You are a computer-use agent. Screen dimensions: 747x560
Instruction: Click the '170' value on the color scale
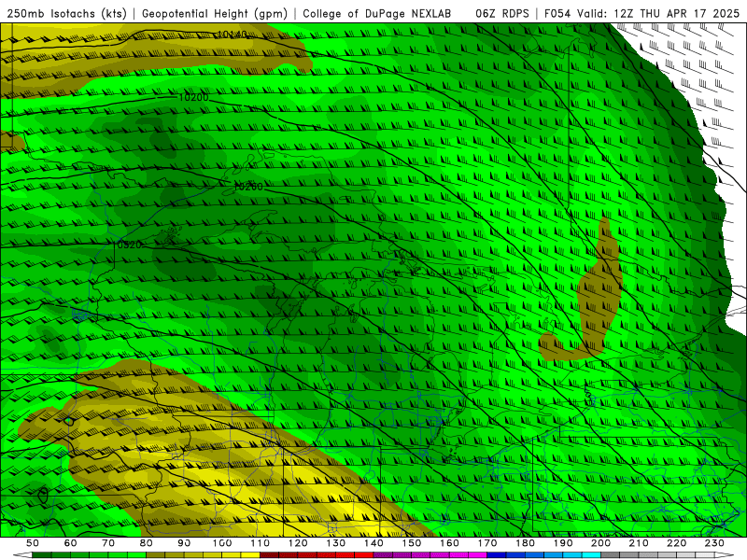pos(487,543)
